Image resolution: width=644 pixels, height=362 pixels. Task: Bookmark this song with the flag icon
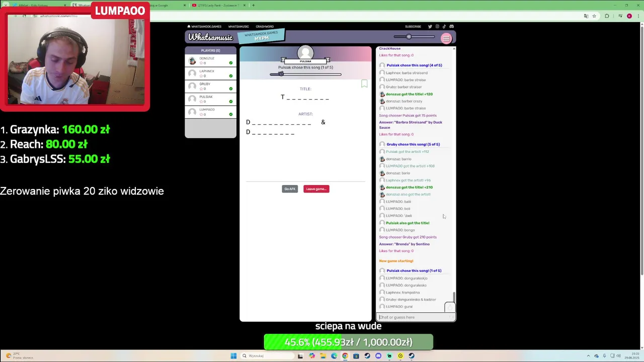point(364,83)
